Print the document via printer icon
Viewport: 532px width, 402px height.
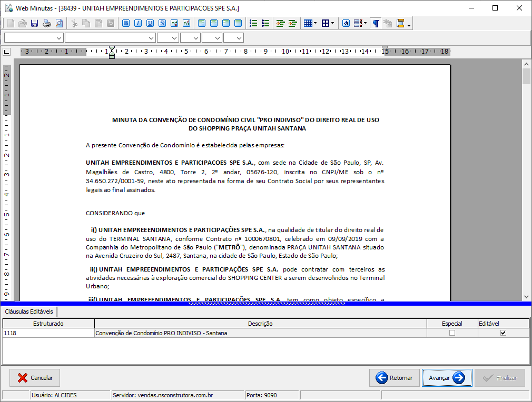click(46, 23)
